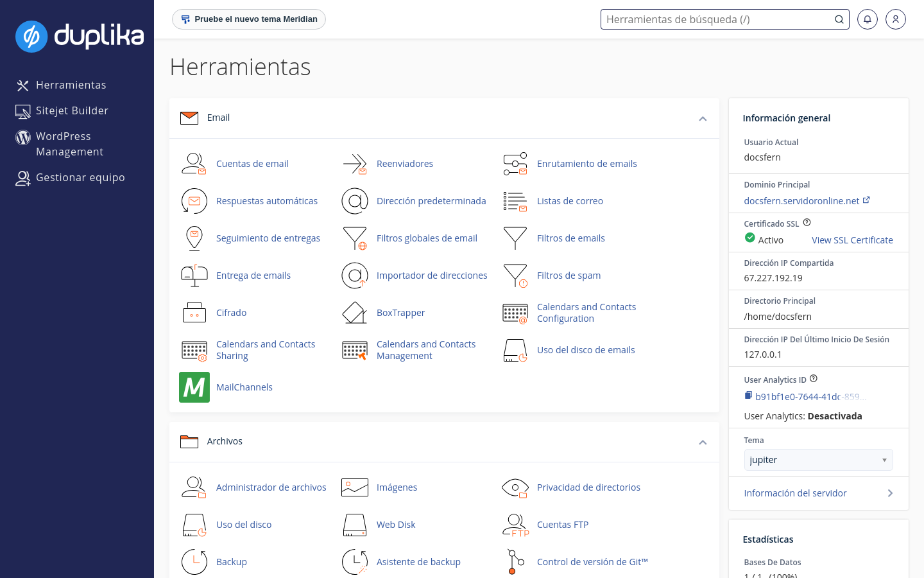Open Seguimiento de entregas pin icon

point(194,238)
